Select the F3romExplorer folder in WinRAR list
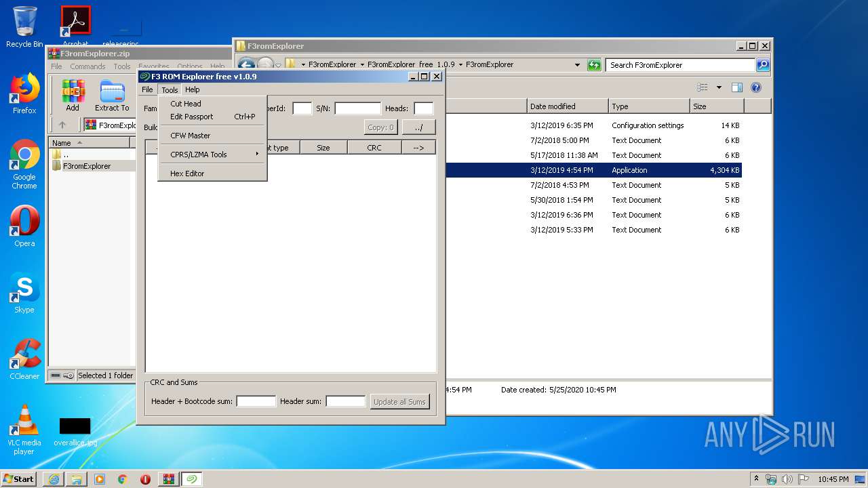The width and height of the screenshot is (868, 488). 87,166
